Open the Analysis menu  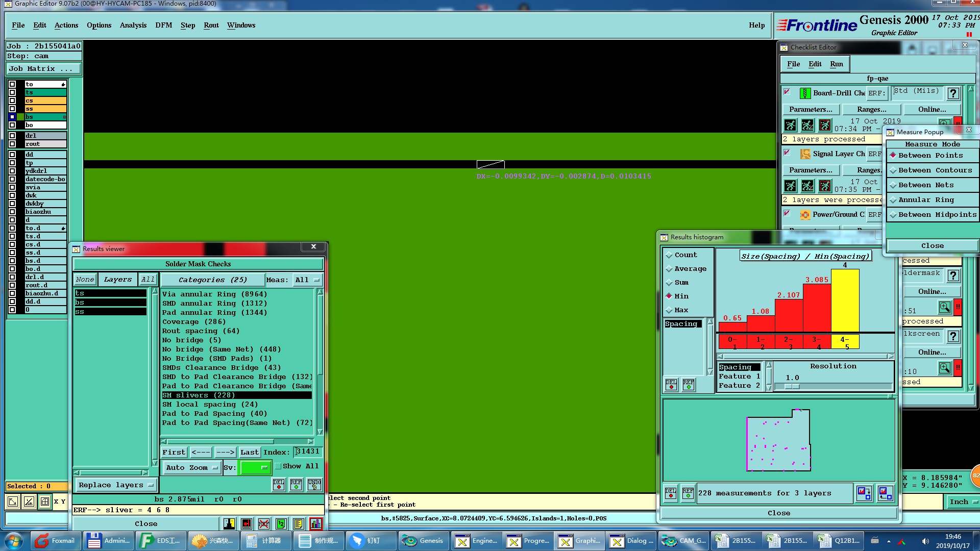[133, 25]
